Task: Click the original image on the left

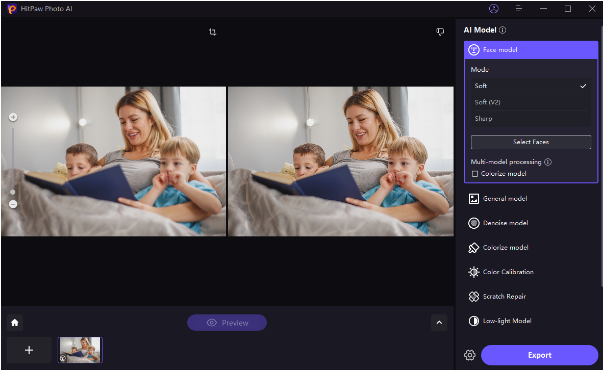Action: 113,161
